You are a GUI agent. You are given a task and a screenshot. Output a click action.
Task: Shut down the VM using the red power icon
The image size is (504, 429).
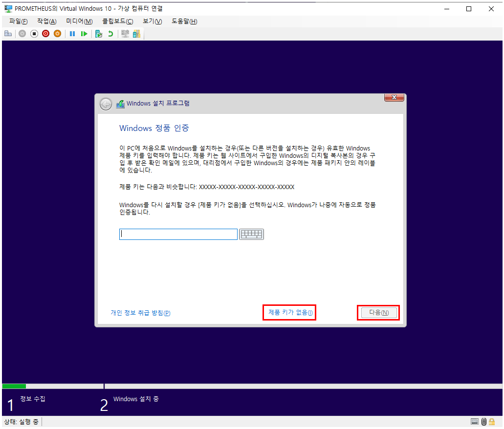tap(45, 34)
